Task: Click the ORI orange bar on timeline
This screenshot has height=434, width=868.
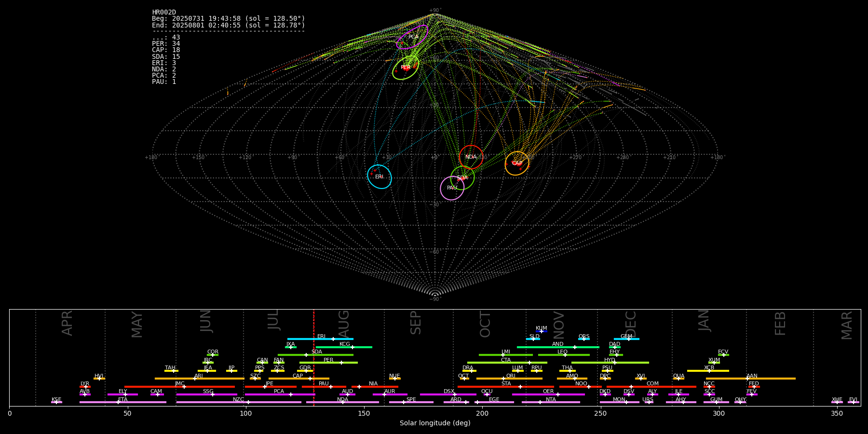Action: 509,379
